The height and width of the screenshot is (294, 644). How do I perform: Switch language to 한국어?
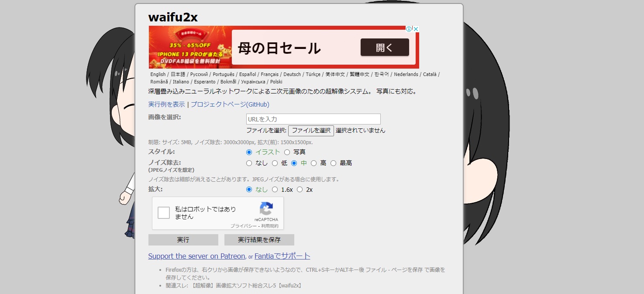382,74
